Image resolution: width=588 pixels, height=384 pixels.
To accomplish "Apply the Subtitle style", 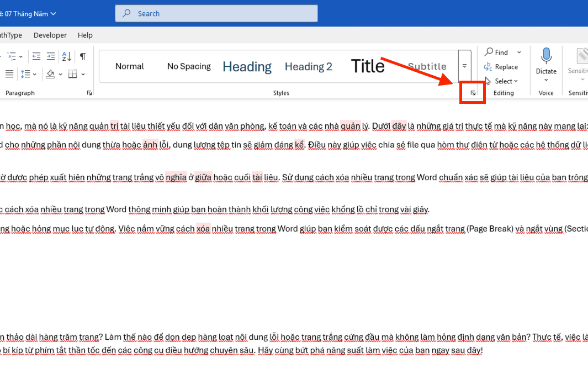I will click(x=427, y=66).
